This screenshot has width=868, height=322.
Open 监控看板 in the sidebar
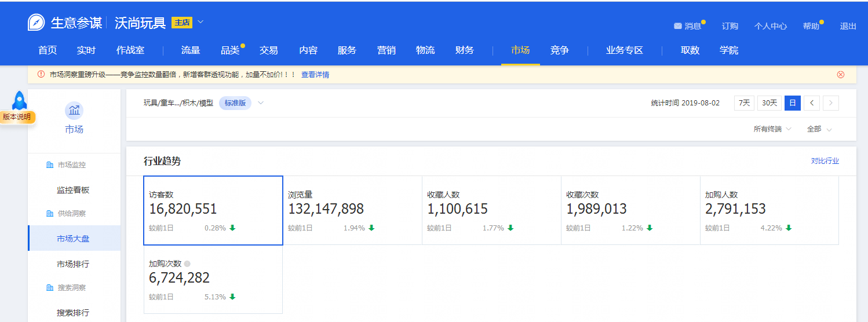point(73,190)
